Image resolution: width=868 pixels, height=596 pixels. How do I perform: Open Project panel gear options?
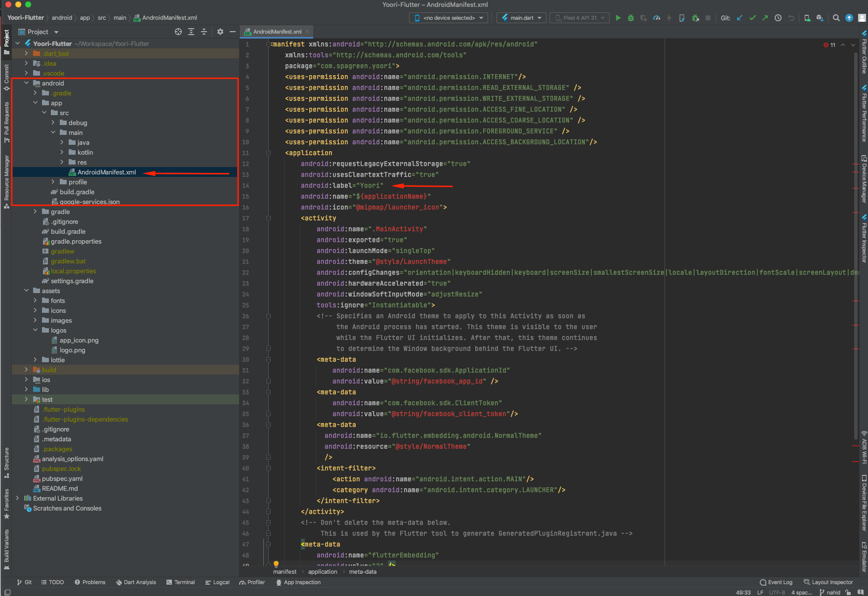(220, 32)
